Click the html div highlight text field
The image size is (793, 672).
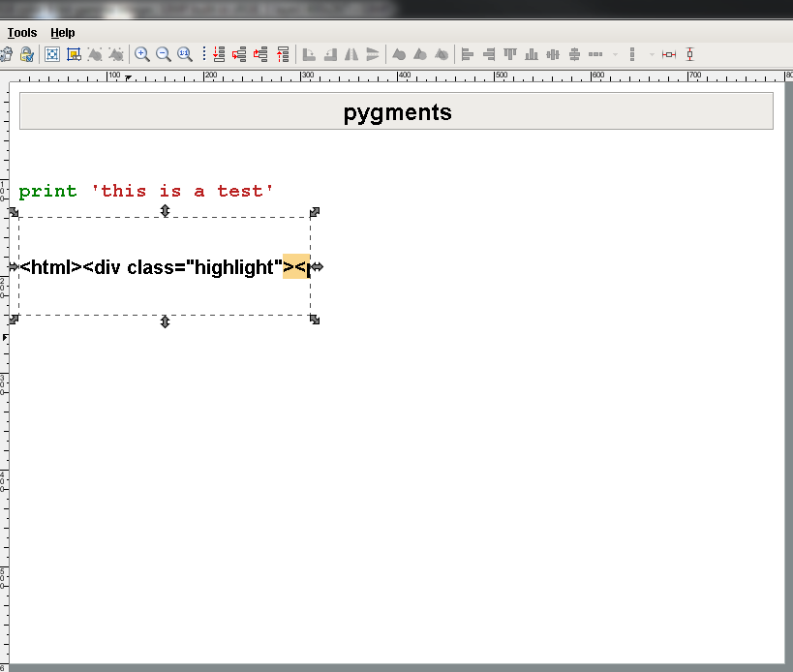point(165,266)
